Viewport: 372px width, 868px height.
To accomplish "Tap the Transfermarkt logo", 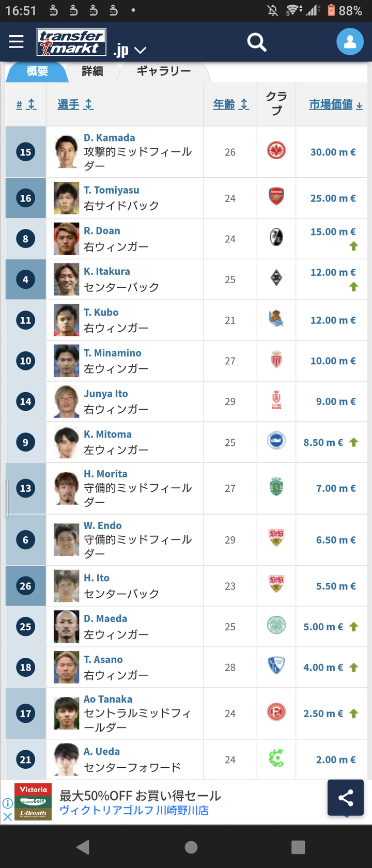I will [x=71, y=42].
